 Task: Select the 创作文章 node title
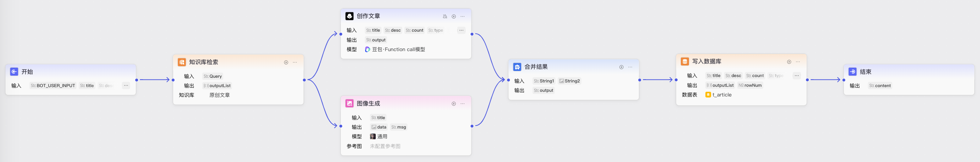click(368, 16)
